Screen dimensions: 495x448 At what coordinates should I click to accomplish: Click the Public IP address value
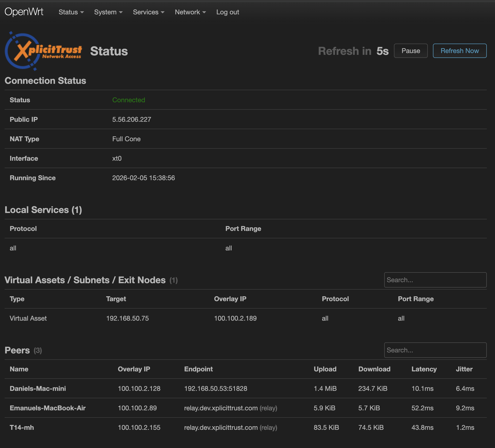(x=132, y=119)
